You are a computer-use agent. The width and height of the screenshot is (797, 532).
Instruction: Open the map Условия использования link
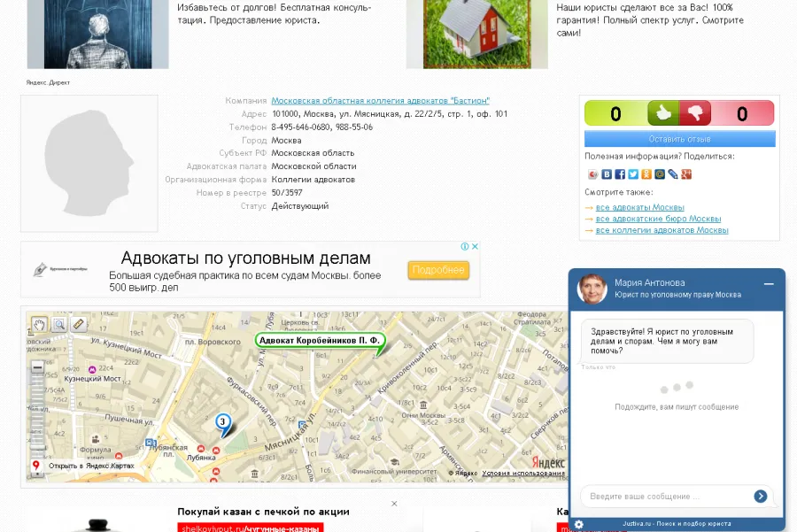click(x=523, y=473)
